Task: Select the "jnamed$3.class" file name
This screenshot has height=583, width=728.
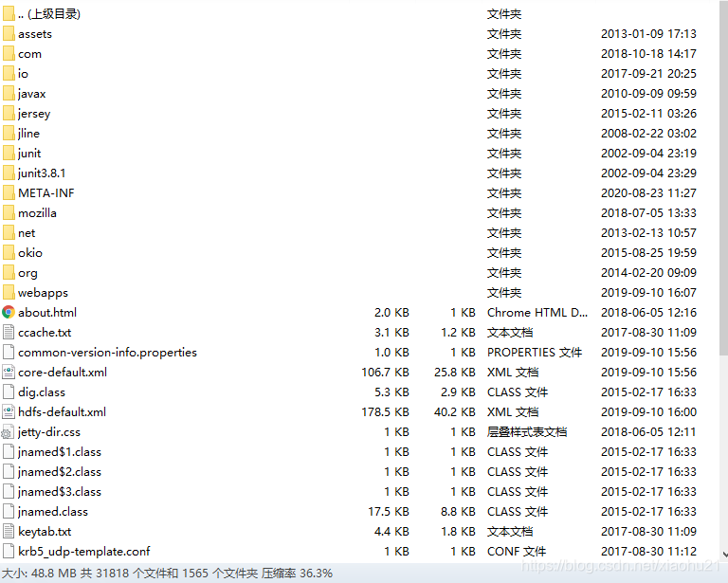Action: [x=60, y=492]
